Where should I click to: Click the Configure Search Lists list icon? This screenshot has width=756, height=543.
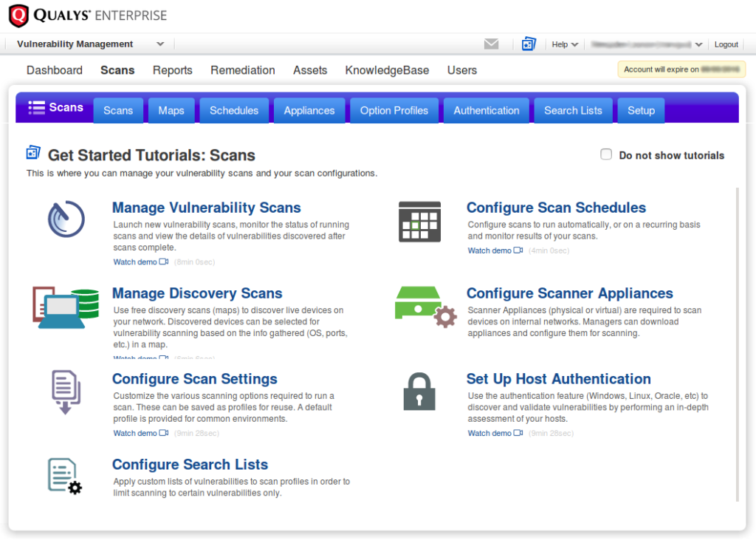(64, 476)
